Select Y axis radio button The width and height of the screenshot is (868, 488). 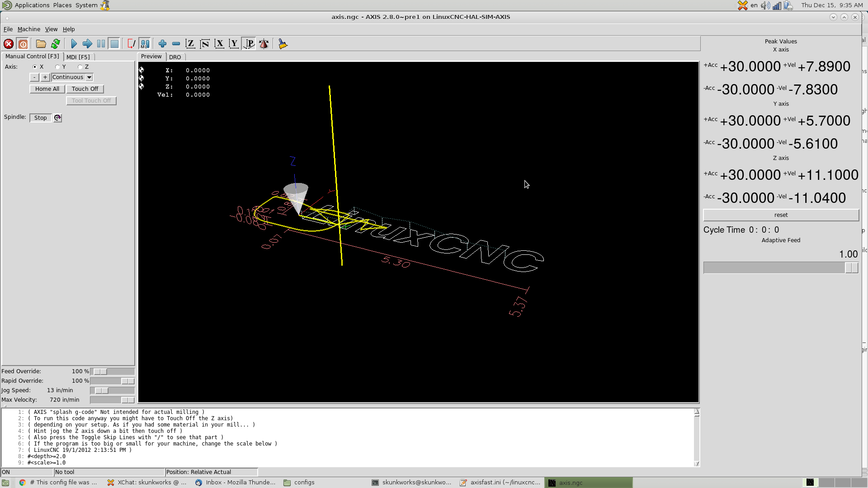(x=57, y=67)
